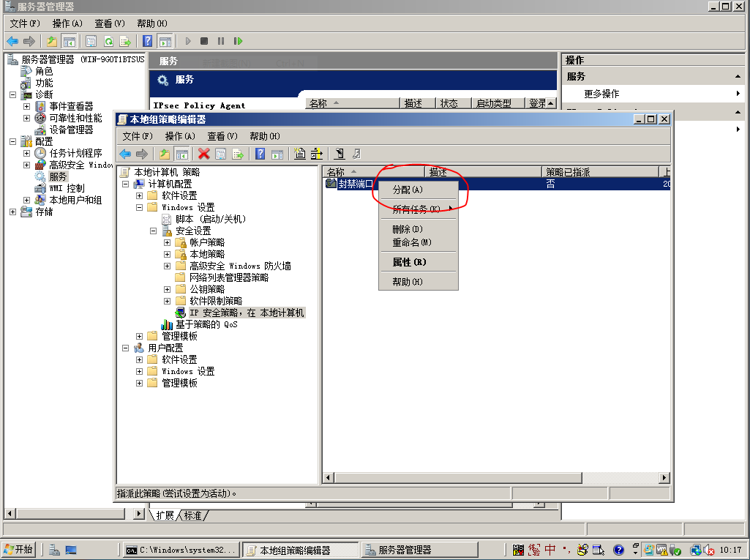Screen dimensions: 750x560
Task: Click export list icon in policy editor toolbar
Action: (237, 154)
